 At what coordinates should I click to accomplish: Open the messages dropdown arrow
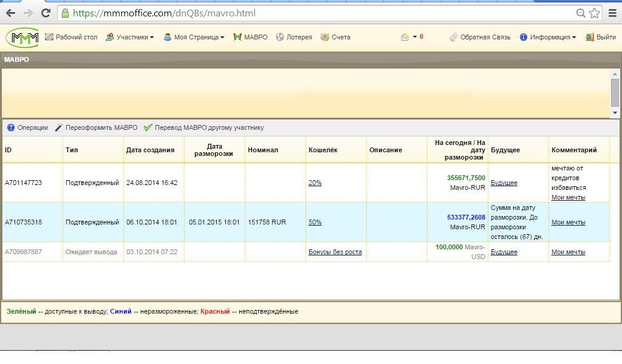tap(414, 36)
